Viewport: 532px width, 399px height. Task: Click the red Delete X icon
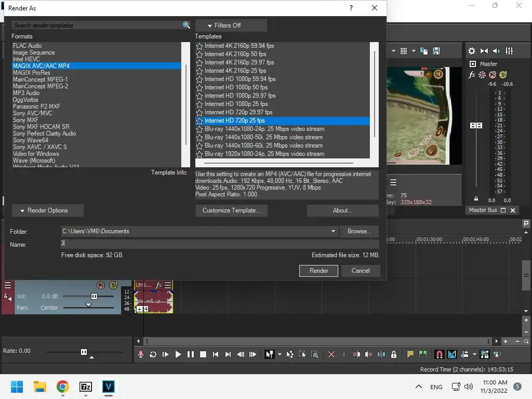[x=331, y=354]
